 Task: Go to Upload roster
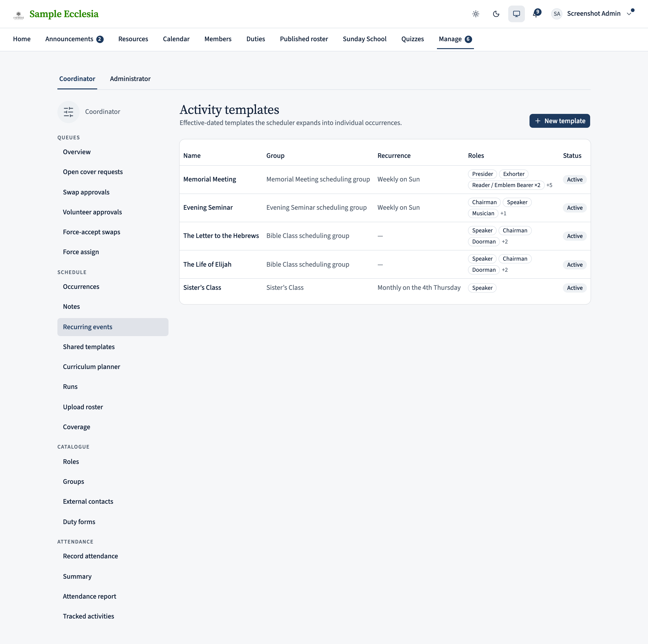(113, 407)
